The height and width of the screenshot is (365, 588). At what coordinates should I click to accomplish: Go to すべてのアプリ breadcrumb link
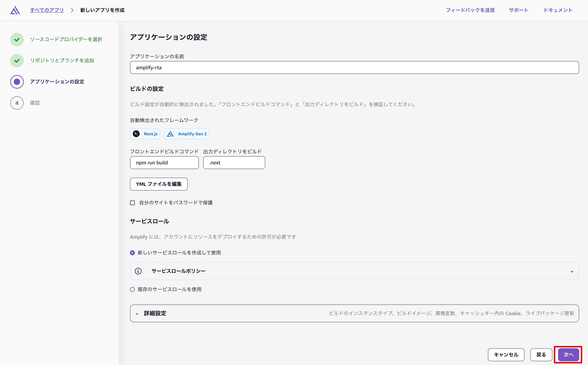tap(47, 10)
